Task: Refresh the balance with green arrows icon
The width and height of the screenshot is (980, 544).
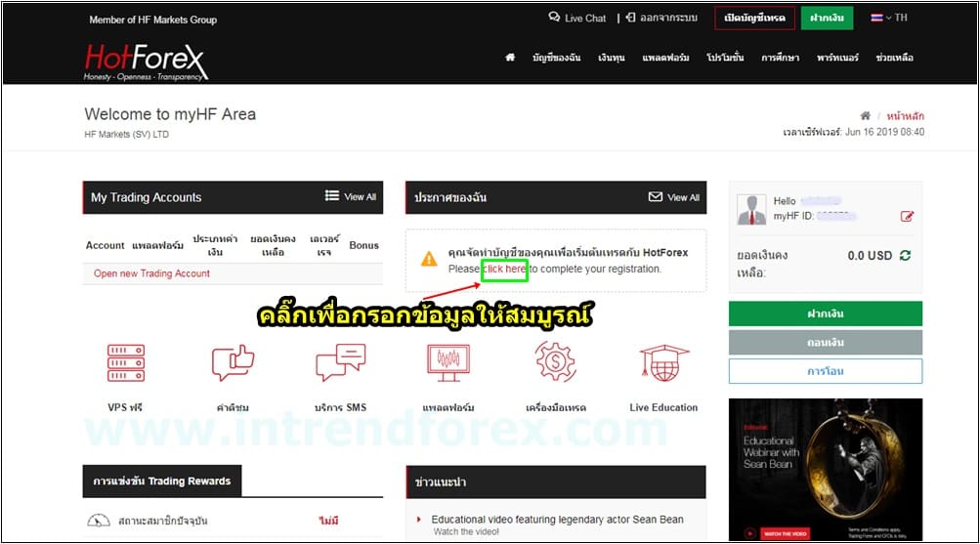Action: coord(905,255)
